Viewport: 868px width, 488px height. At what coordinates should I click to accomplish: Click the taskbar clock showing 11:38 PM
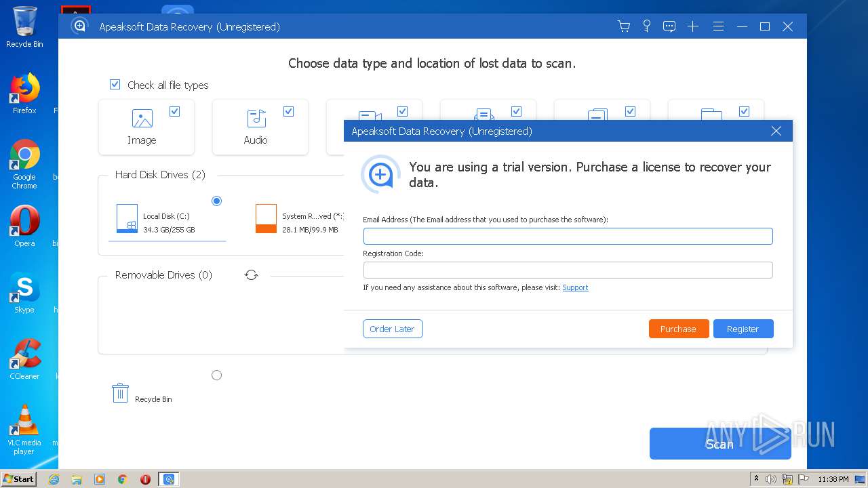point(833,479)
